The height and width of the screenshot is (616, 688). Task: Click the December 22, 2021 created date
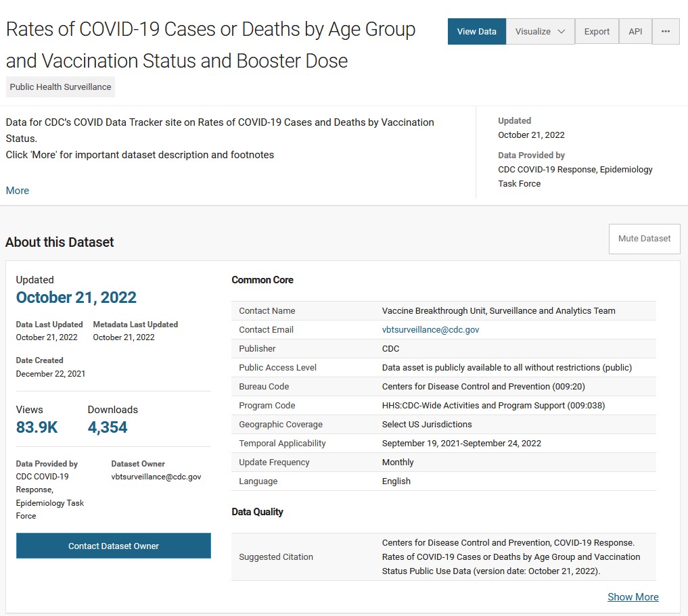[x=51, y=373]
